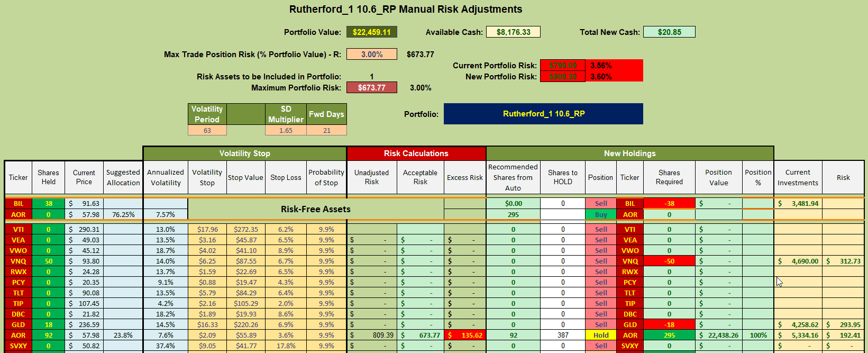Screen dimensions: 868x353
Task: Click the Available Cash value $8,176.33
Action: 513,32
